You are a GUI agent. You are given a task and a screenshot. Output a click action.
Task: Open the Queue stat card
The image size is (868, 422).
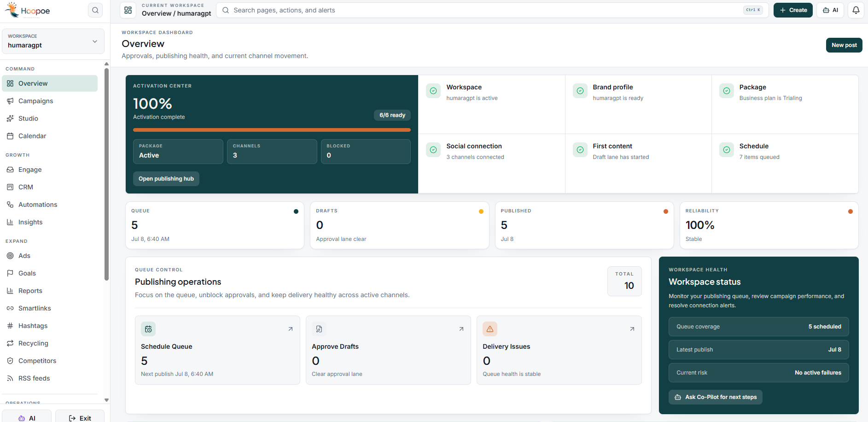pos(215,225)
